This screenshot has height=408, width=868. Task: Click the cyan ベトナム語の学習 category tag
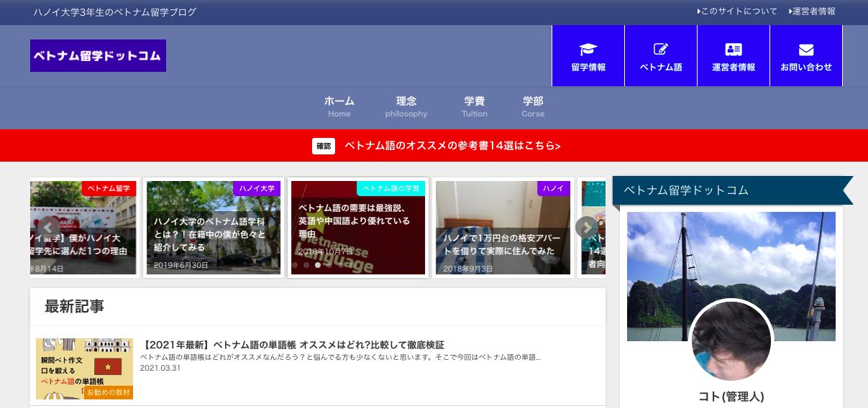391,188
